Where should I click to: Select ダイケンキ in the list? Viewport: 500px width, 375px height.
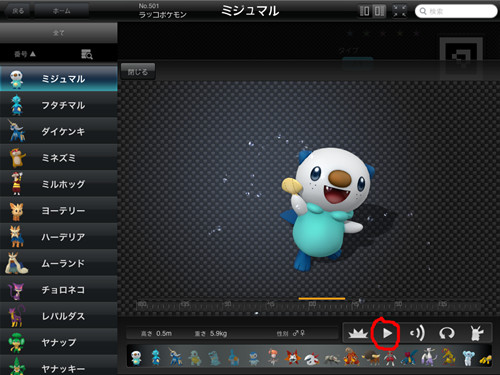(59, 131)
